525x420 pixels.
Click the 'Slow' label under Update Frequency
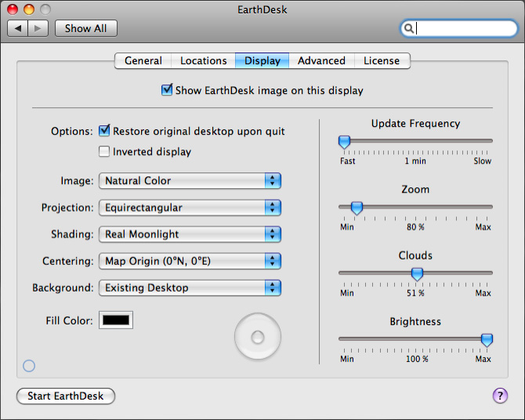[x=482, y=161]
